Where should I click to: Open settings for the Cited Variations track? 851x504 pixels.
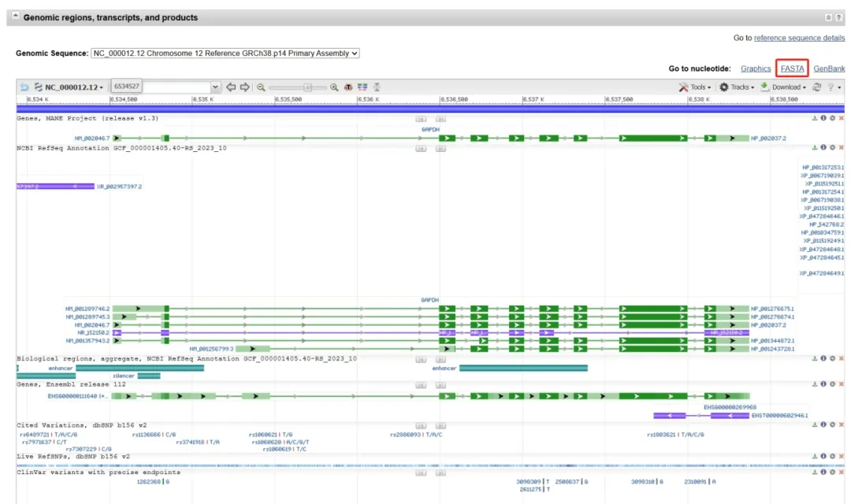[x=833, y=424]
